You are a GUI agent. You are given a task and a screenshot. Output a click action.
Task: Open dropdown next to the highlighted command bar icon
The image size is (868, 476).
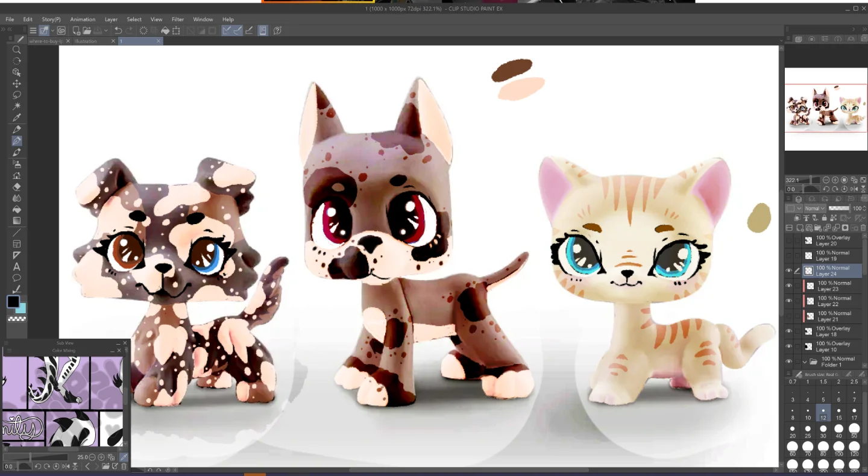pos(52,31)
